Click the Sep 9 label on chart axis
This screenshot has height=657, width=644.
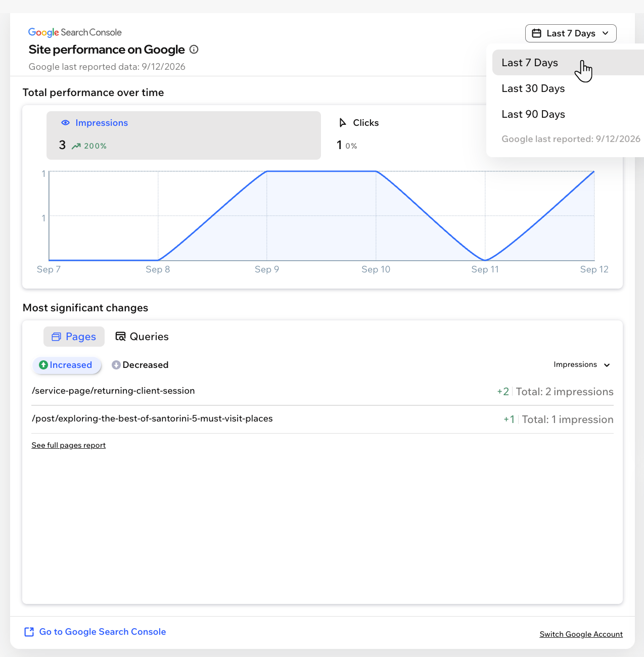[267, 269]
